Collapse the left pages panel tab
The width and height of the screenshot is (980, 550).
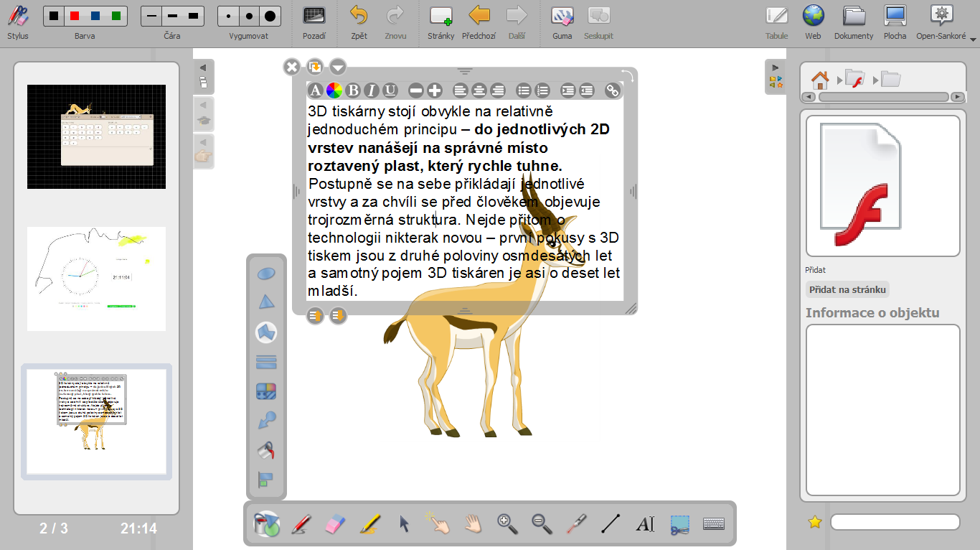pyautogui.click(x=203, y=75)
